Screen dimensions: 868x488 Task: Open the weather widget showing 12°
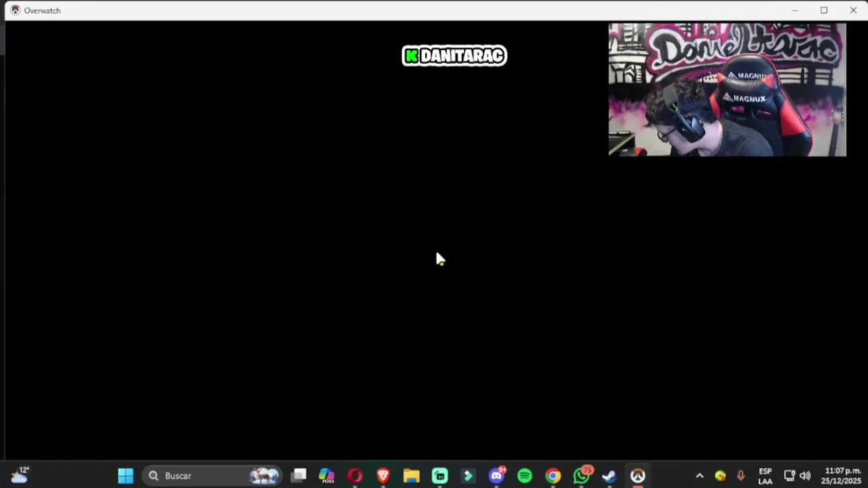pyautogui.click(x=19, y=475)
